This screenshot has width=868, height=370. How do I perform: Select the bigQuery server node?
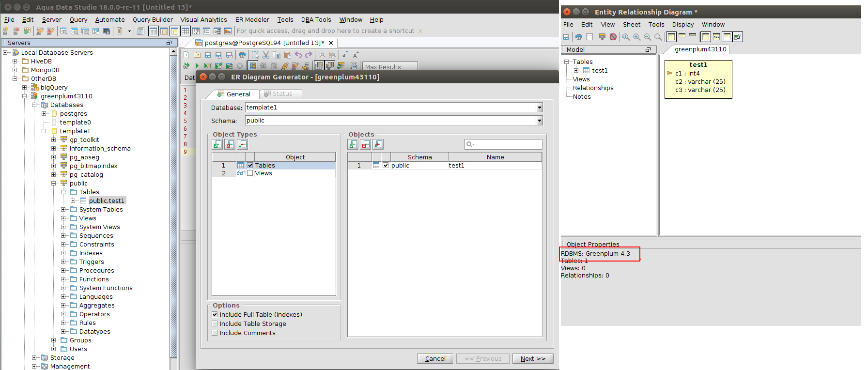point(54,87)
